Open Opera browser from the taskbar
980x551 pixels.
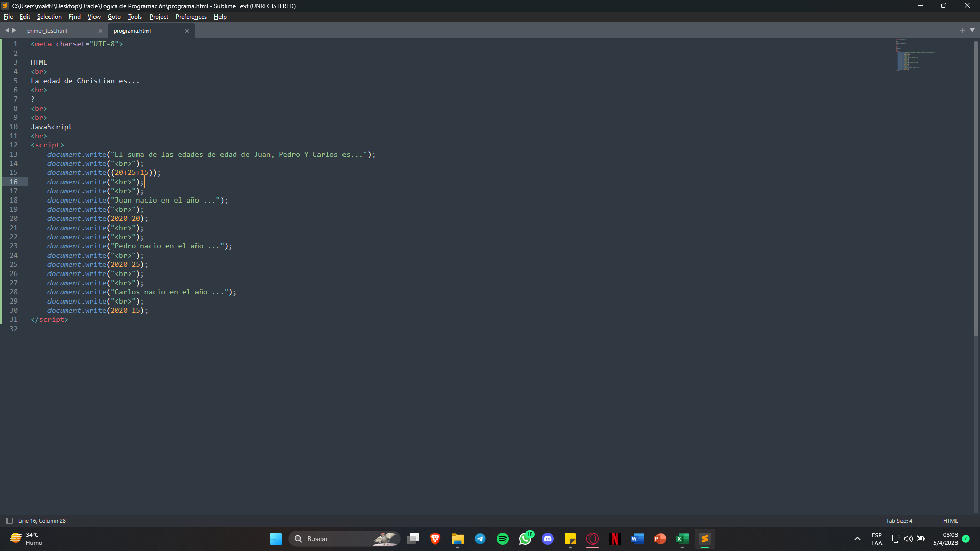[x=593, y=539]
